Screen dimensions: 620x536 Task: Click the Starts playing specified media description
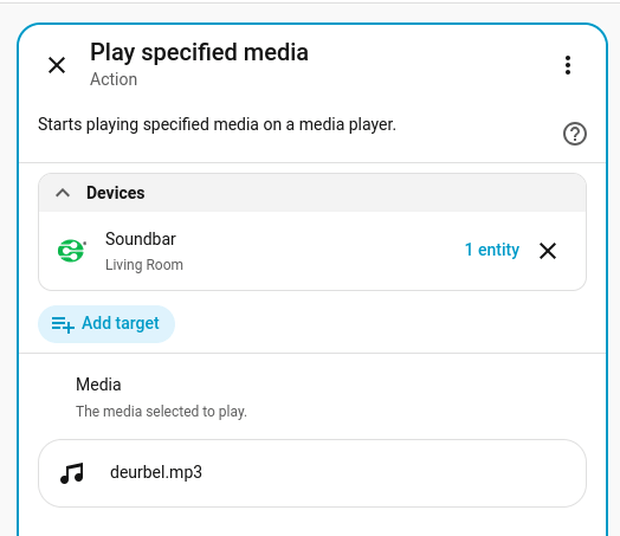coord(217,125)
